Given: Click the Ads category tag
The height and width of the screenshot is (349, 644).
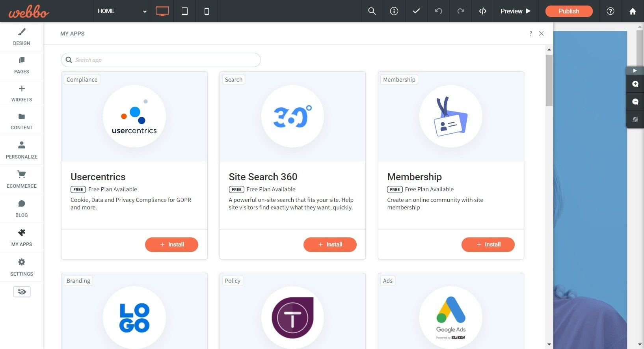Looking at the screenshot, I should pos(388,281).
